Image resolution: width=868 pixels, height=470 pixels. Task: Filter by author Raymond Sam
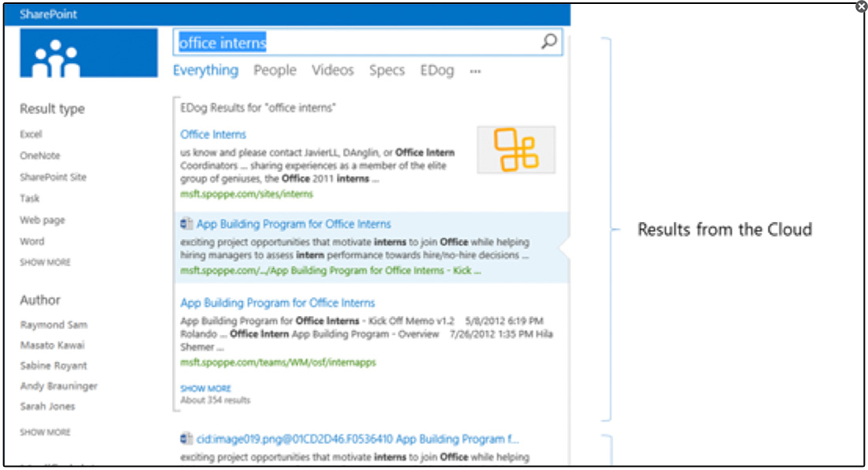(x=54, y=325)
